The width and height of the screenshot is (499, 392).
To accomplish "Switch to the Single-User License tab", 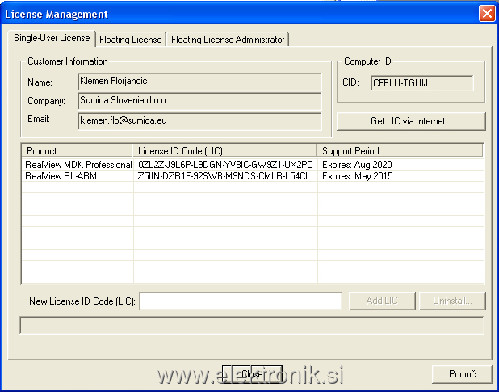I will (52, 38).
